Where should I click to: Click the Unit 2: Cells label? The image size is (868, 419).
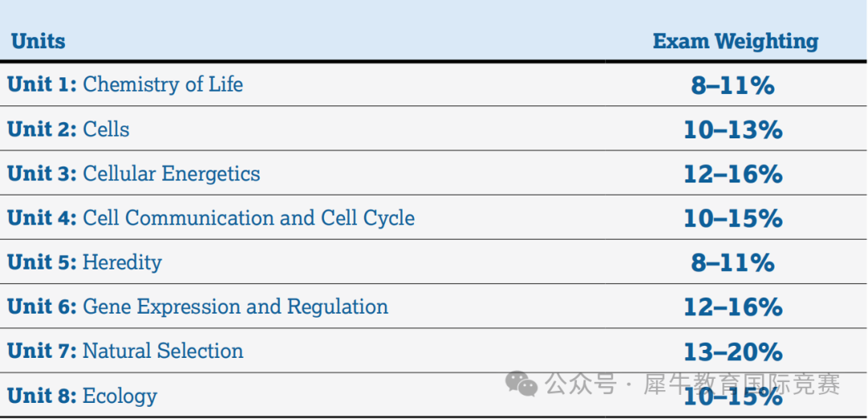tap(68, 129)
